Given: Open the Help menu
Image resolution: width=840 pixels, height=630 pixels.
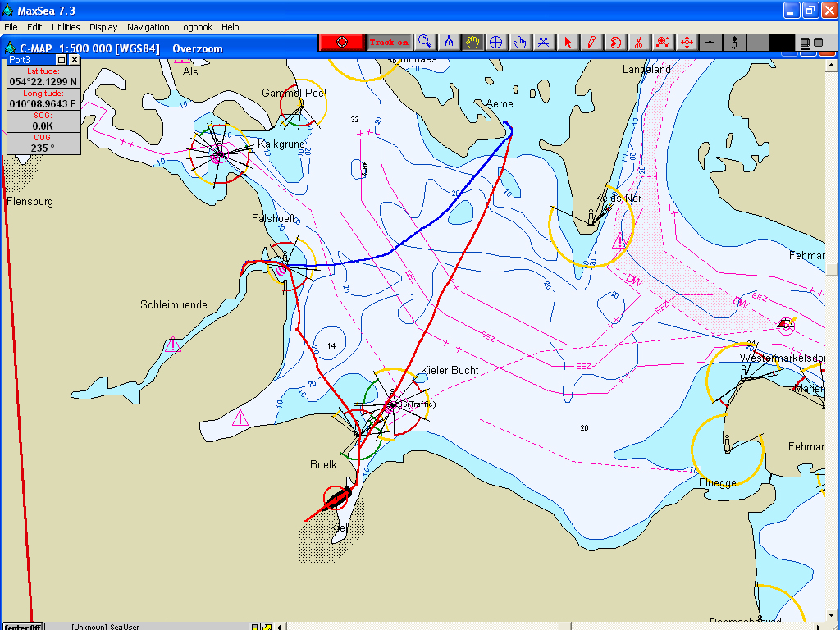Looking at the screenshot, I should tap(231, 27).
